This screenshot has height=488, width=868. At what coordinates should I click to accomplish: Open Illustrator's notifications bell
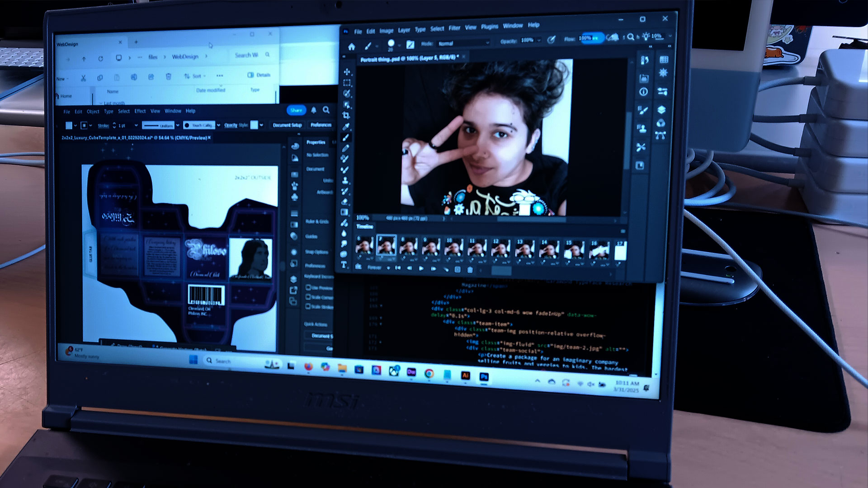pos(313,110)
